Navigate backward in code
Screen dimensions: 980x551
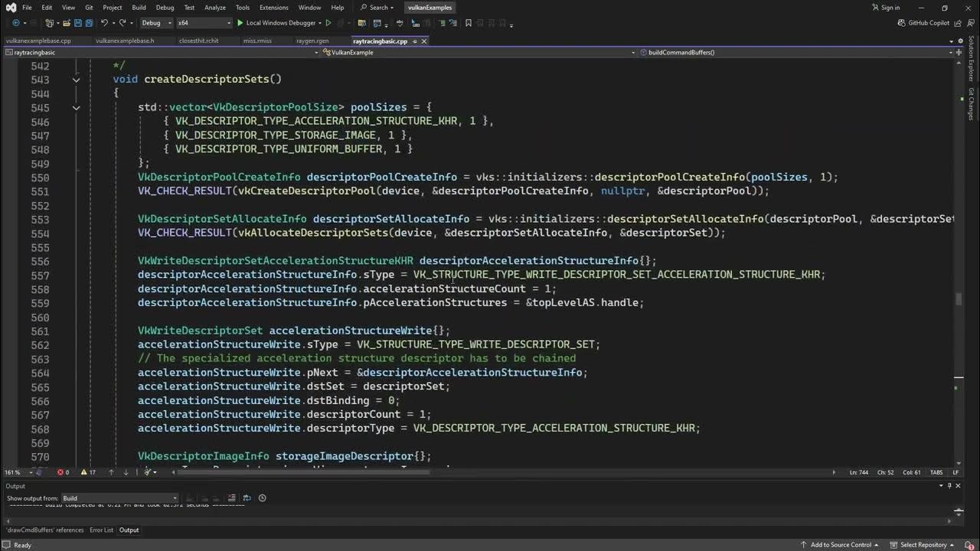coord(15,23)
